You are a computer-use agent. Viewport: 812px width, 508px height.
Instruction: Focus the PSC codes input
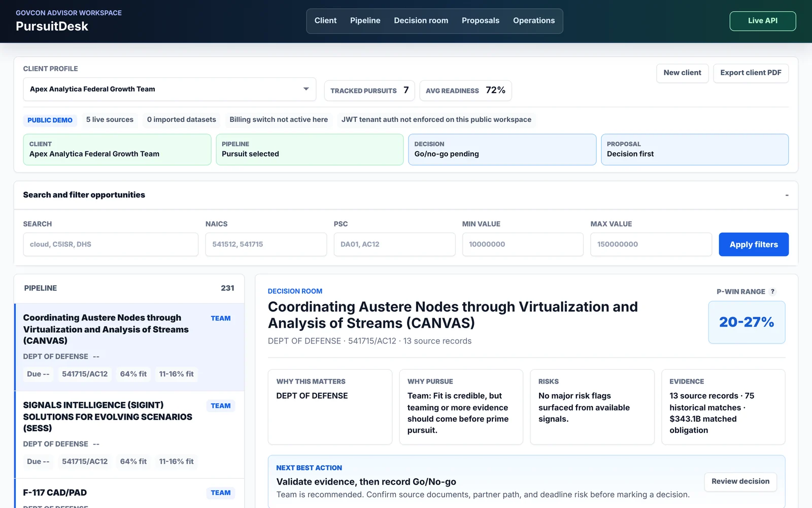point(394,244)
